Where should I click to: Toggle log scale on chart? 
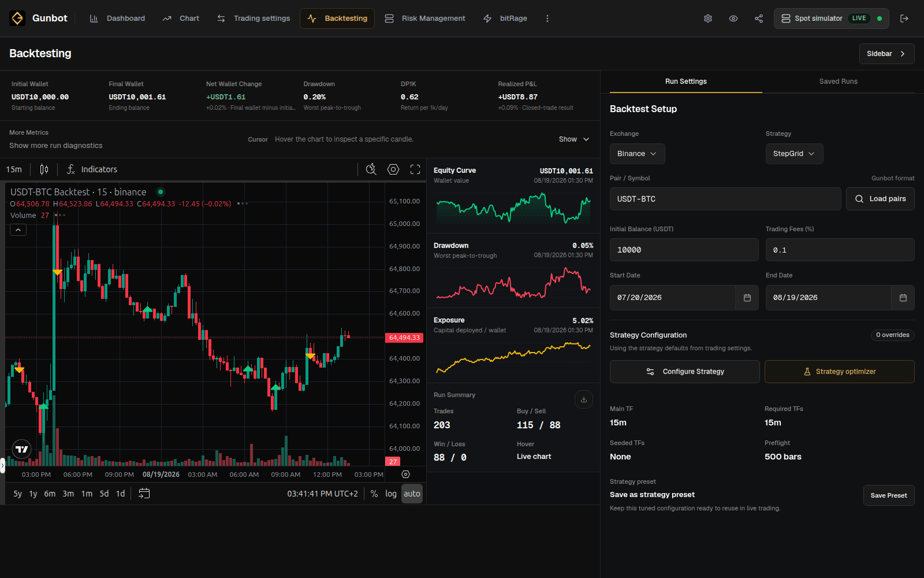click(x=391, y=494)
